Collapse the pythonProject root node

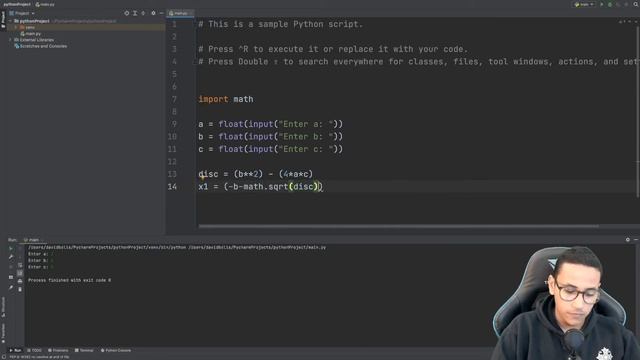(10, 21)
